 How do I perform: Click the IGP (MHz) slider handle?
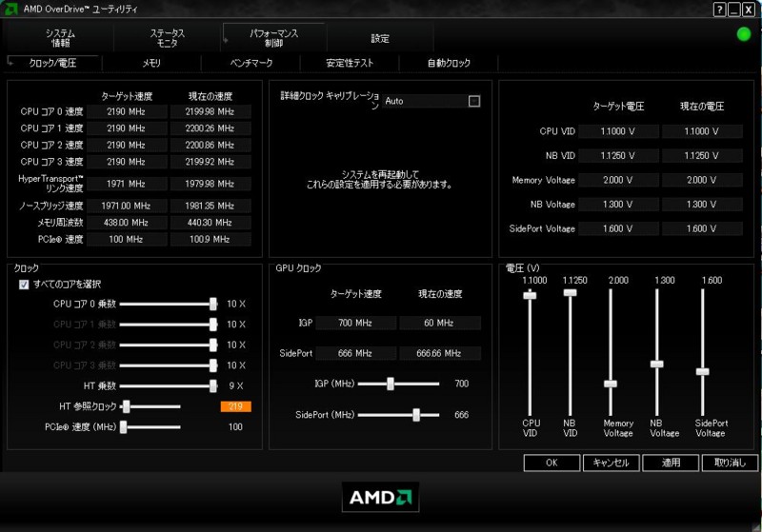tap(391, 384)
